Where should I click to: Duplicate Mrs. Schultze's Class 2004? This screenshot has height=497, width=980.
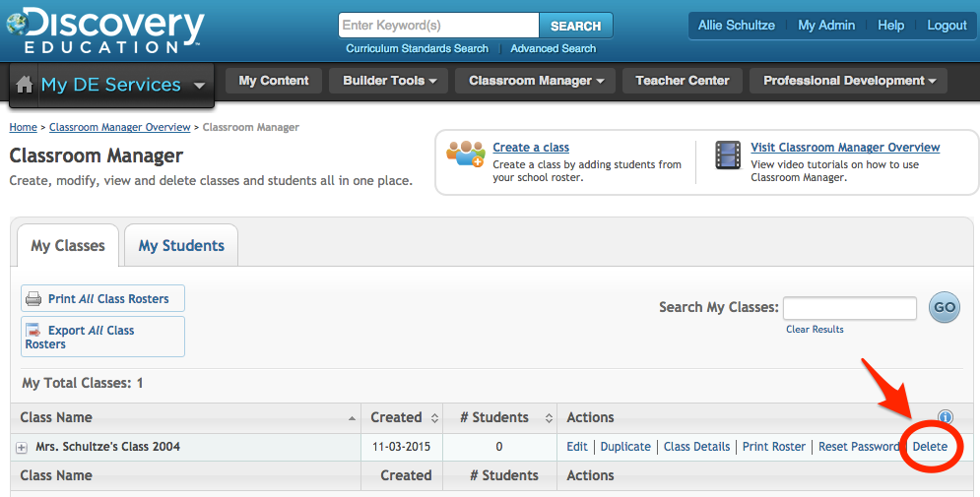coord(625,447)
